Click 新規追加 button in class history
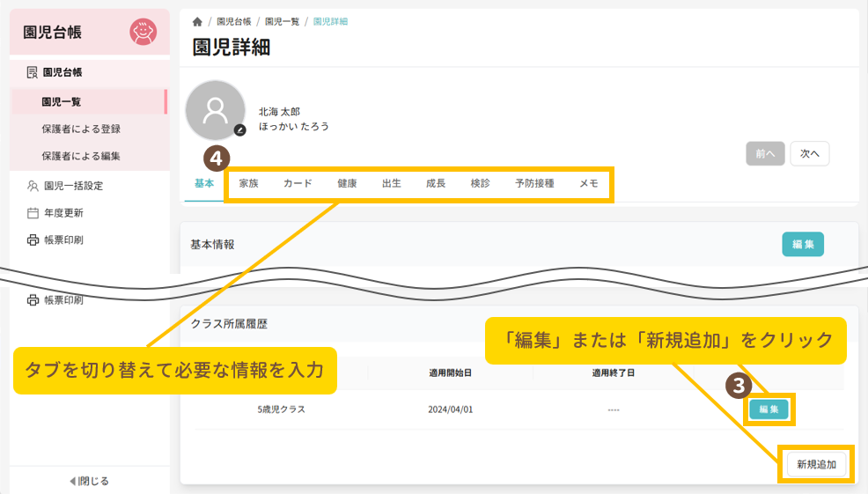Viewport: 868px width, 494px height. (x=816, y=464)
